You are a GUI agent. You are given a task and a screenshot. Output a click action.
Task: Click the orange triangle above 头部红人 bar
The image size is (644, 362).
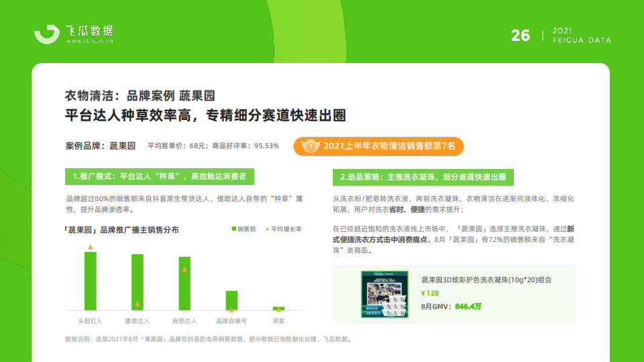(x=90, y=247)
